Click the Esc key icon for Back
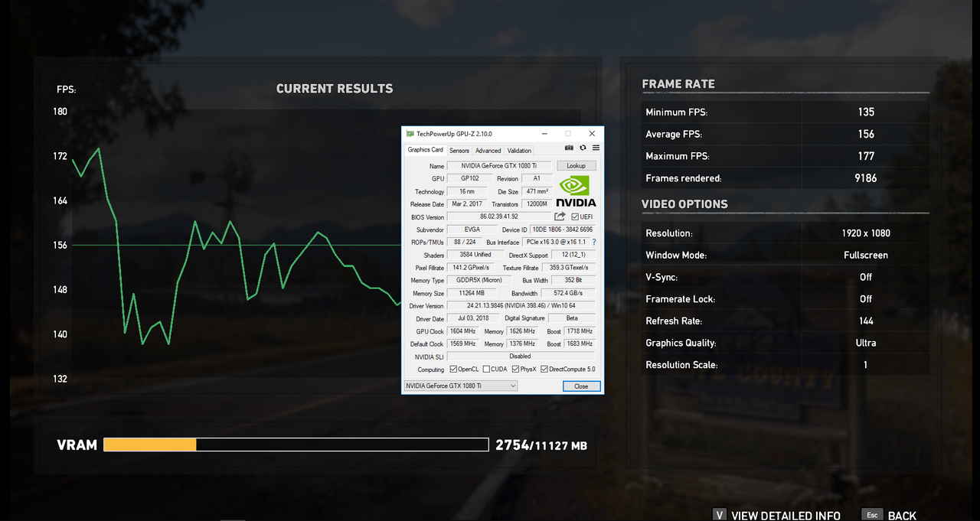The image size is (980, 521). tap(872, 516)
